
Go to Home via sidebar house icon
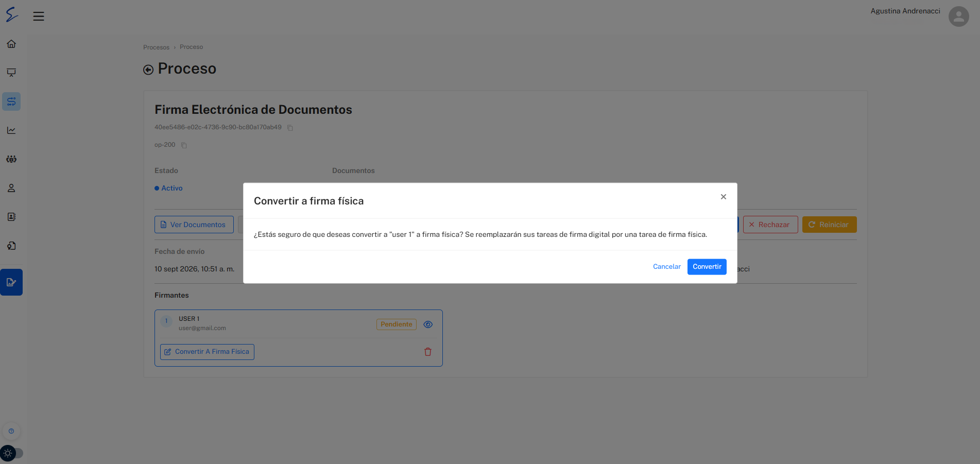[11, 44]
